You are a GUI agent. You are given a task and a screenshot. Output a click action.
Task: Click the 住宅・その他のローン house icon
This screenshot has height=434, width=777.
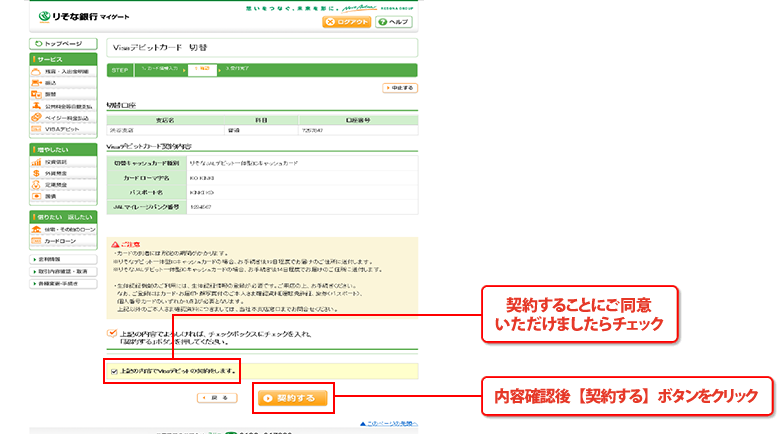(36, 229)
